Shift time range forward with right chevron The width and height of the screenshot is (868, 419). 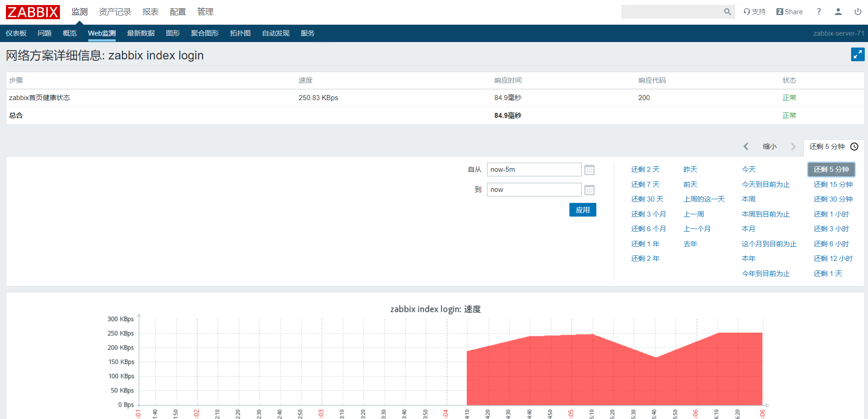click(x=793, y=147)
